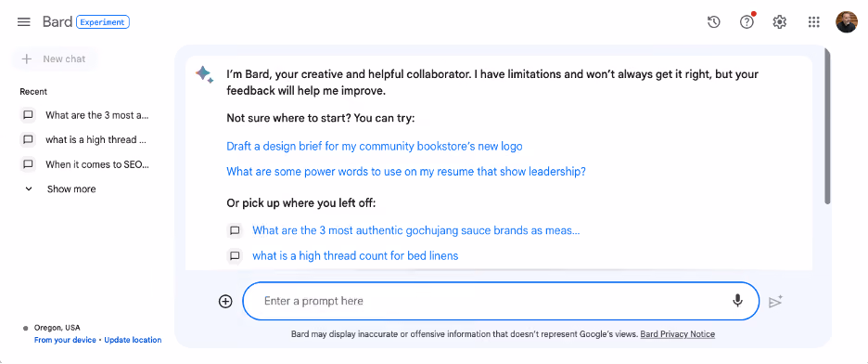Image resolution: width=868 pixels, height=364 pixels.
Task: Focus the 'Enter a prompt here' field
Action: pyautogui.click(x=501, y=302)
